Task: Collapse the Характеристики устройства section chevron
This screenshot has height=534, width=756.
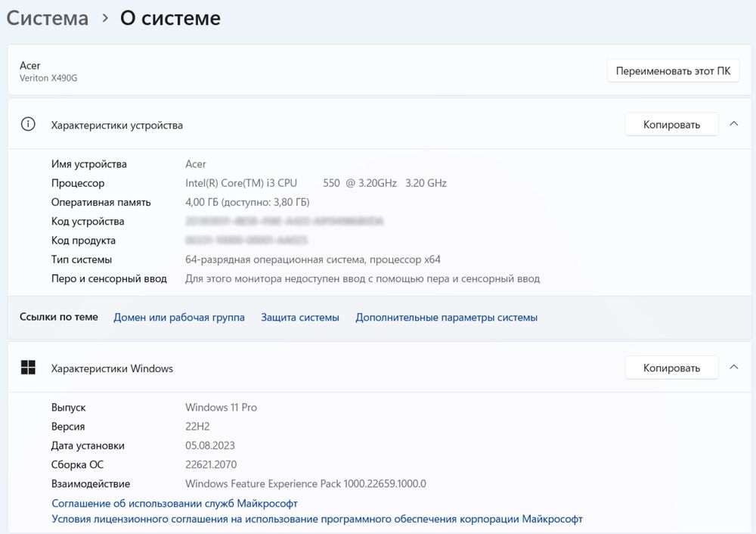Action: point(734,124)
